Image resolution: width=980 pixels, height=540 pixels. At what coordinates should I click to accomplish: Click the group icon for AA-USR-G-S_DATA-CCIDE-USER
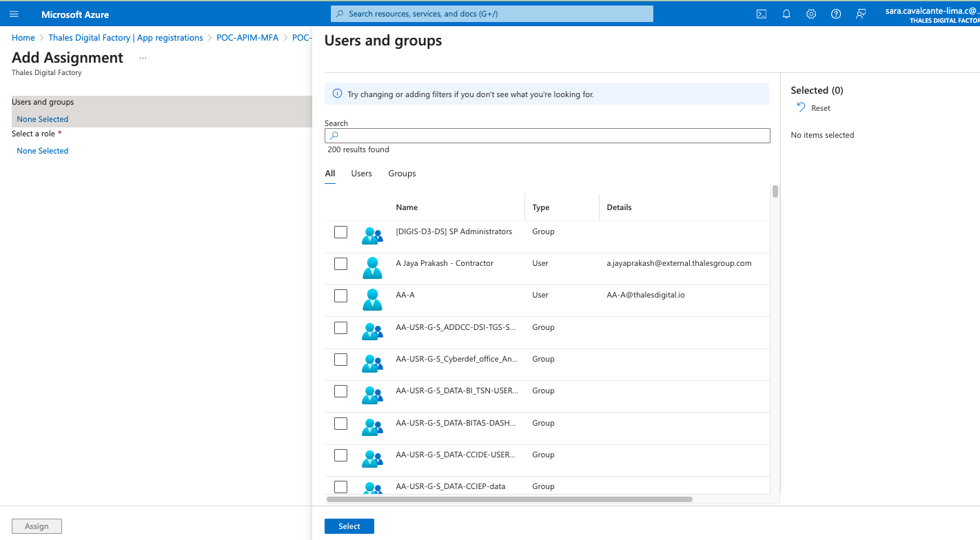point(372,459)
